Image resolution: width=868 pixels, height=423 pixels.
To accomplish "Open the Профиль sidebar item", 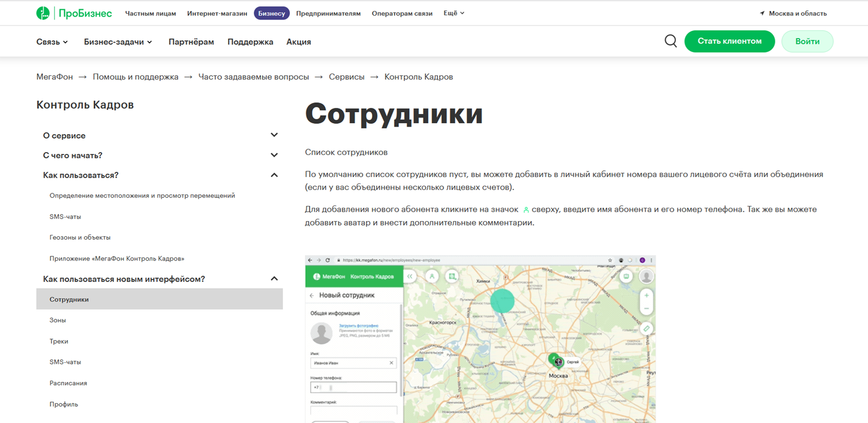I will (x=64, y=404).
